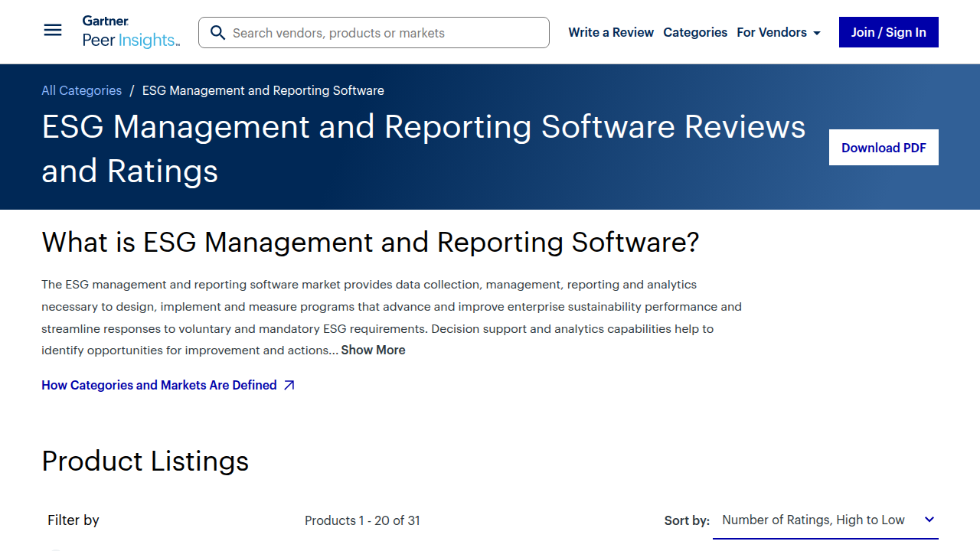Open the hamburger navigation menu
Image resolution: width=980 pixels, height=551 pixels.
pos(53,31)
